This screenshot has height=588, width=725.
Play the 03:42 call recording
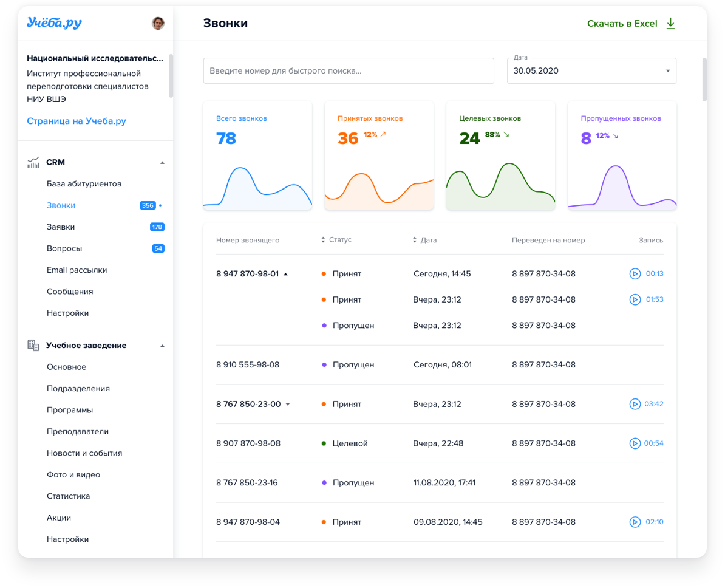click(635, 404)
